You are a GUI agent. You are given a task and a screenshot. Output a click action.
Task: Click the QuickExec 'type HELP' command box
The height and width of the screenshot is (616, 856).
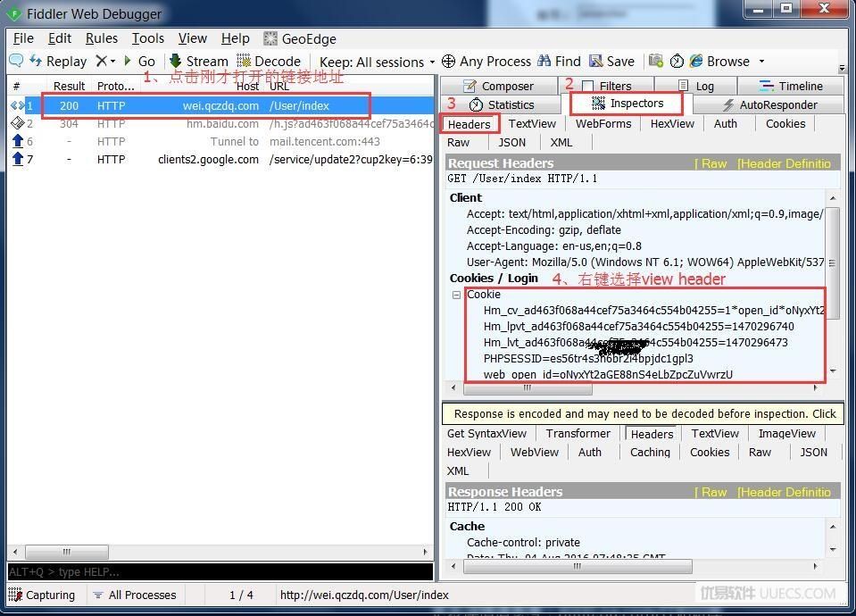click(x=220, y=571)
